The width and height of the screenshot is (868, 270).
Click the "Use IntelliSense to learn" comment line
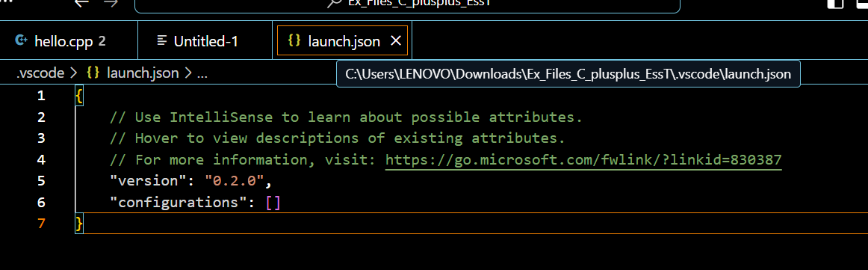(346, 117)
